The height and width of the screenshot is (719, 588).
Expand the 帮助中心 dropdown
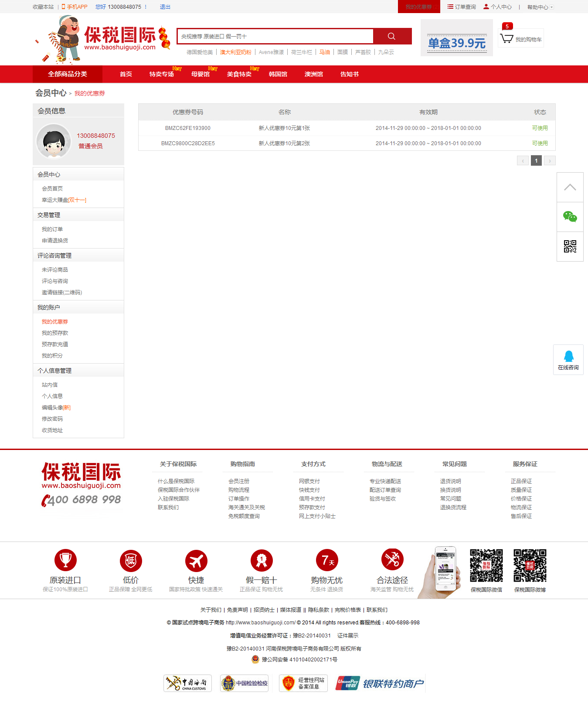point(540,7)
